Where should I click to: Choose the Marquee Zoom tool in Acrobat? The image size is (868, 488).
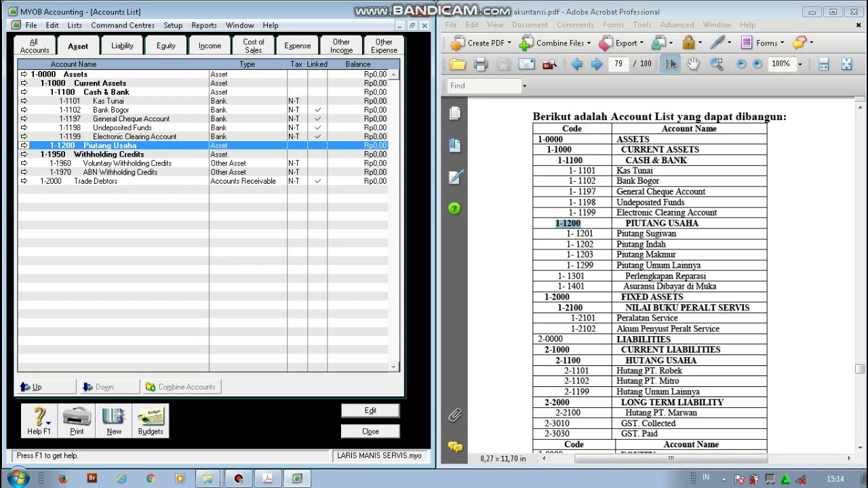(x=716, y=64)
